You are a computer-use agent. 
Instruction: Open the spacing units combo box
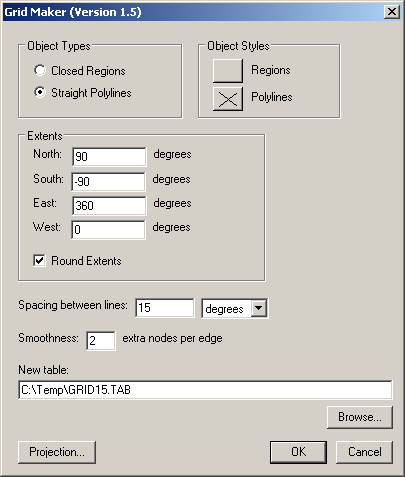pos(234,308)
